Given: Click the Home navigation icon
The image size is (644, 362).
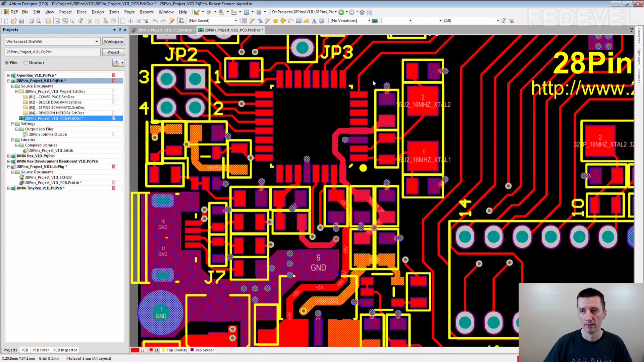Looking at the screenshot, I should click(362, 12).
